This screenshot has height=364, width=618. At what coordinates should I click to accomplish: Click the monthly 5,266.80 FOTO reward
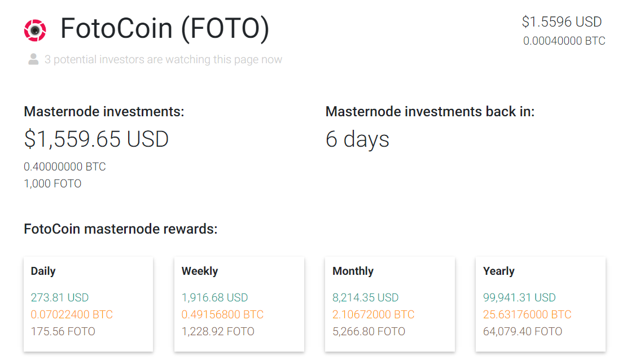(x=369, y=331)
